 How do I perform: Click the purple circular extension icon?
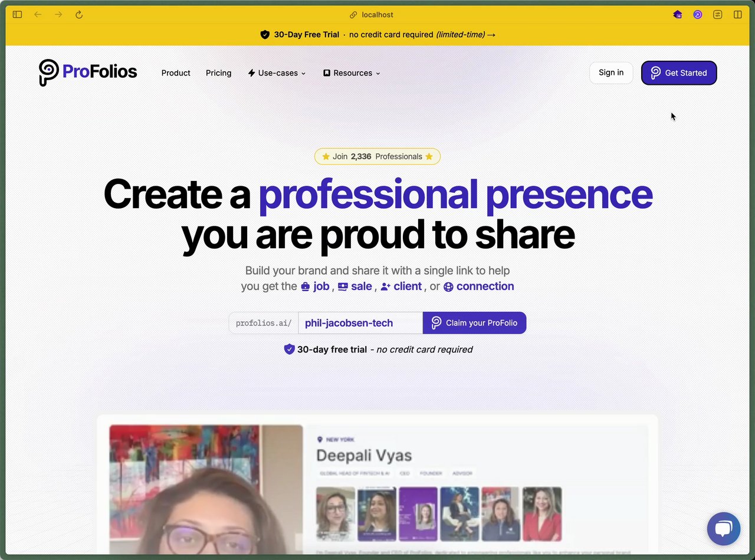(x=698, y=15)
